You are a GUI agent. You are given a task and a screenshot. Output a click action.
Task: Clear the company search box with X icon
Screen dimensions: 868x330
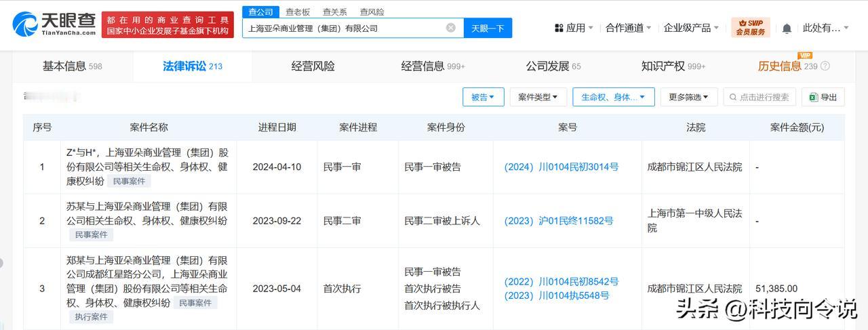(451, 28)
